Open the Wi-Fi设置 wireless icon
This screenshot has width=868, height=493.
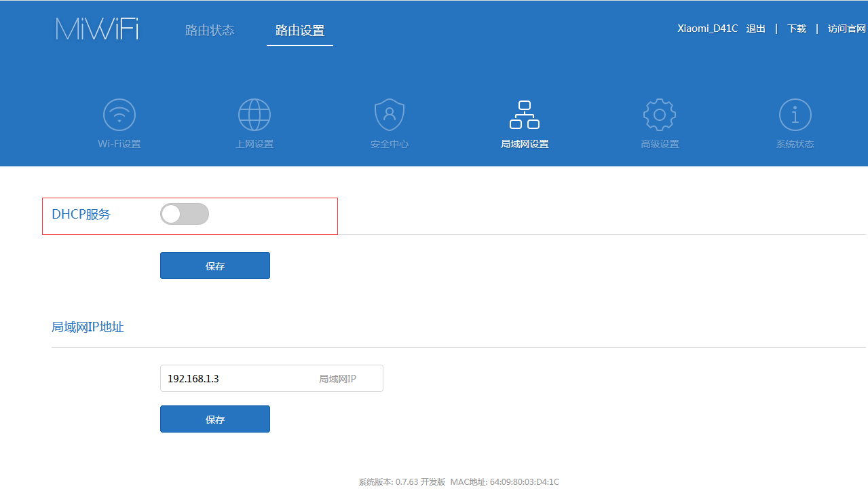click(119, 115)
